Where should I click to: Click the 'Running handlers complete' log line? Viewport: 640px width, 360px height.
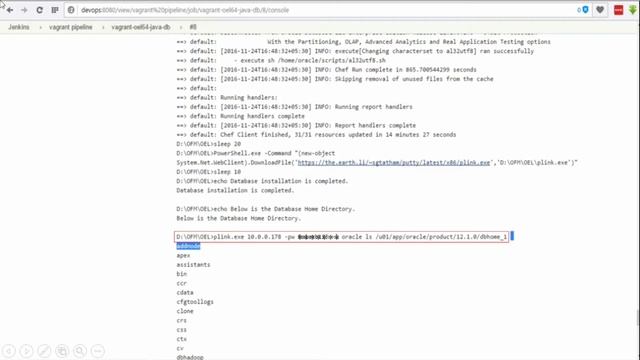240,116
